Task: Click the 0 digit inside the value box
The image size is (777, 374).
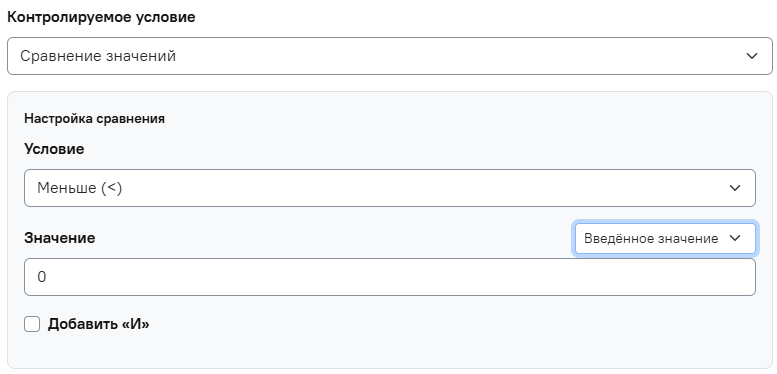Action: click(x=42, y=277)
